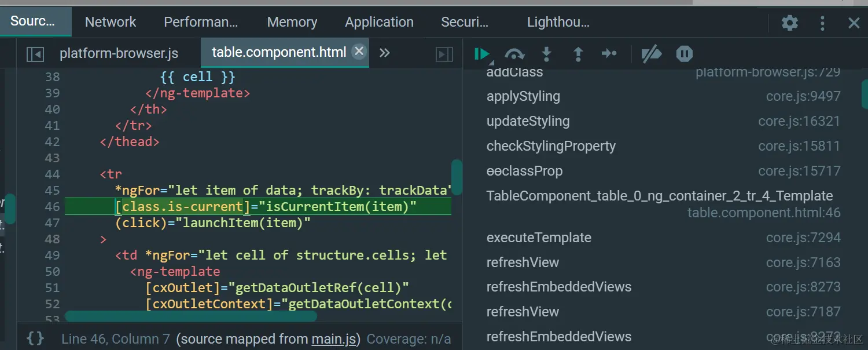Hide the debugger sidebar

tap(444, 54)
